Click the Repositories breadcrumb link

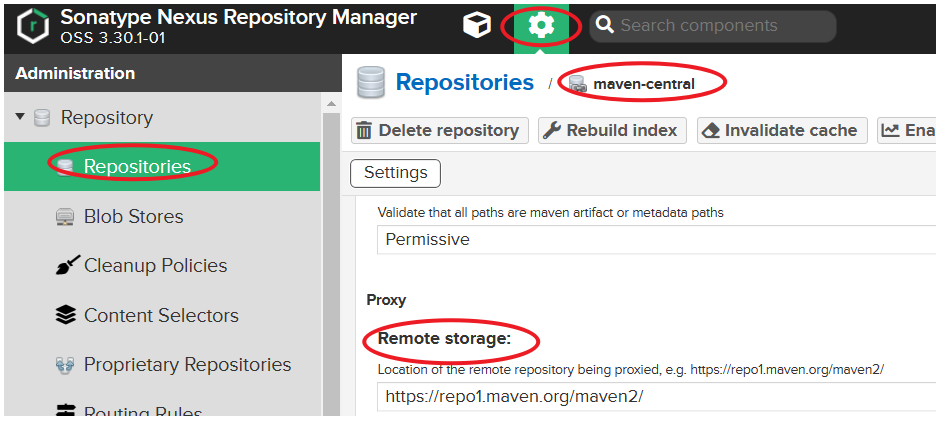click(464, 83)
